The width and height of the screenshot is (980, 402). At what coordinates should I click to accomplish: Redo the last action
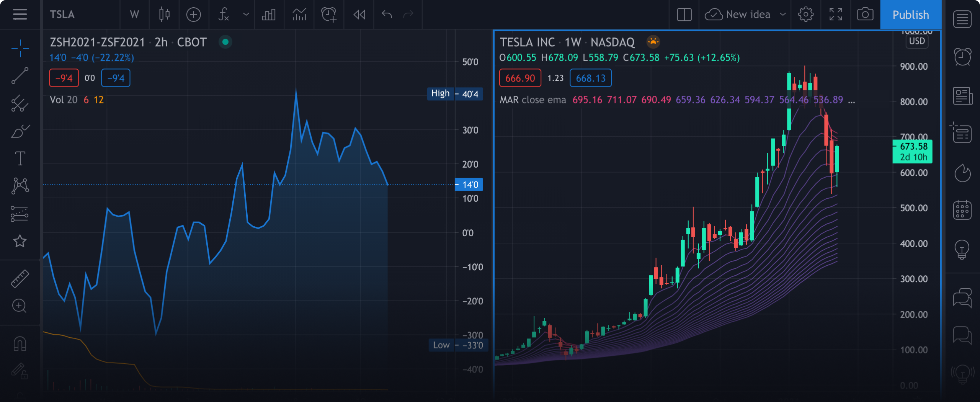408,15
